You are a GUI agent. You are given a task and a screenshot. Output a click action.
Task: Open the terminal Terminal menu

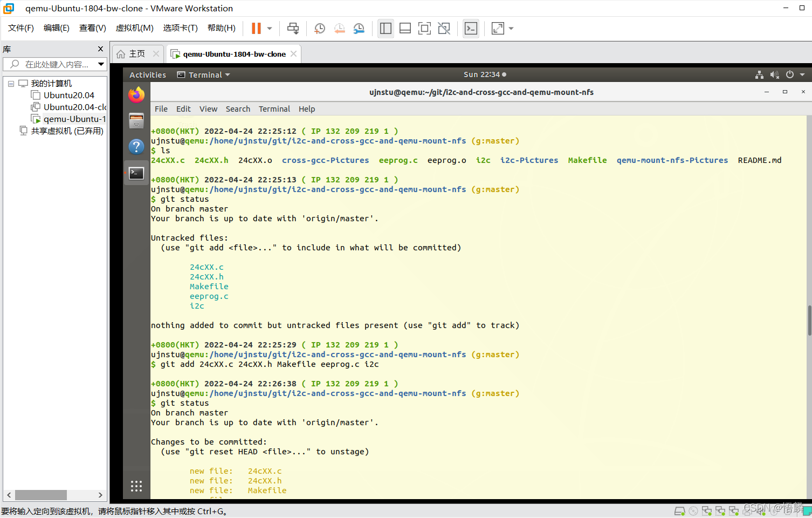[274, 109]
